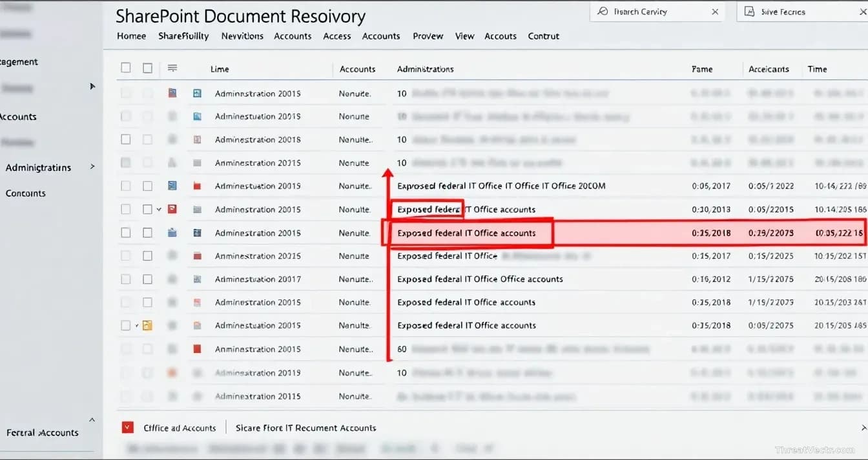Click orange icon in Administration 20119 row
The height and width of the screenshot is (460, 868).
172,372
